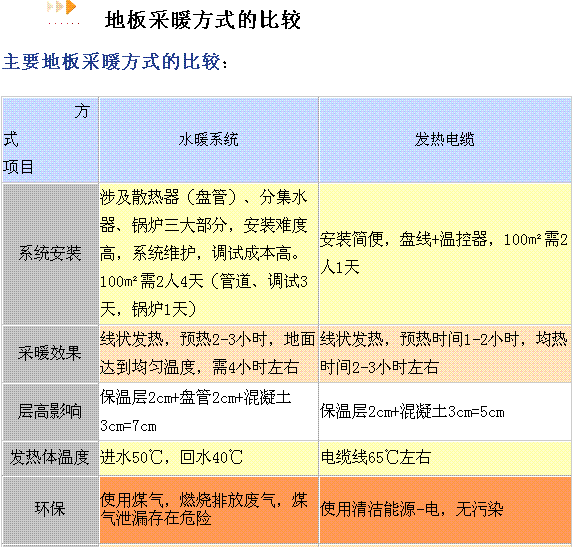
Task: Select the 采暖效果 row label
Action: tap(50, 354)
